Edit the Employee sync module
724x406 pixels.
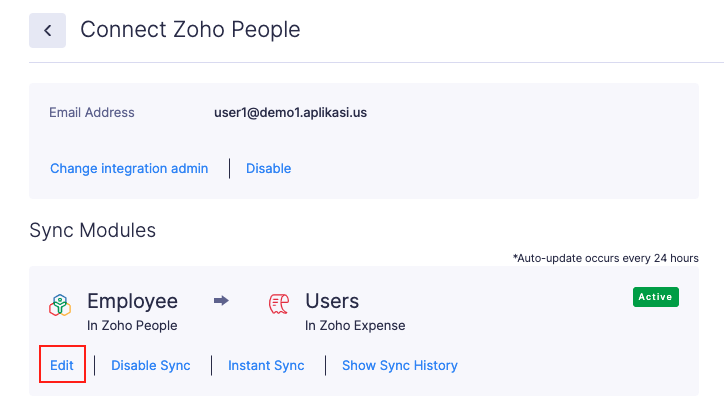point(62,365)
